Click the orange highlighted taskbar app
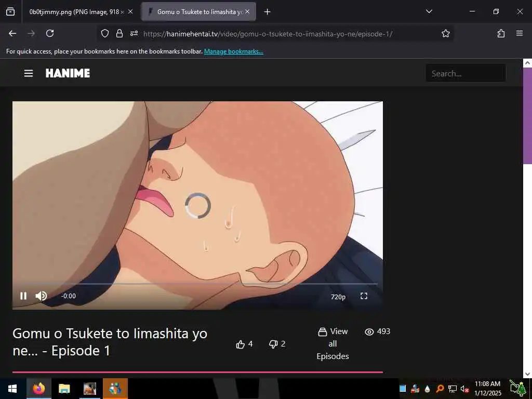 (115, 389)
